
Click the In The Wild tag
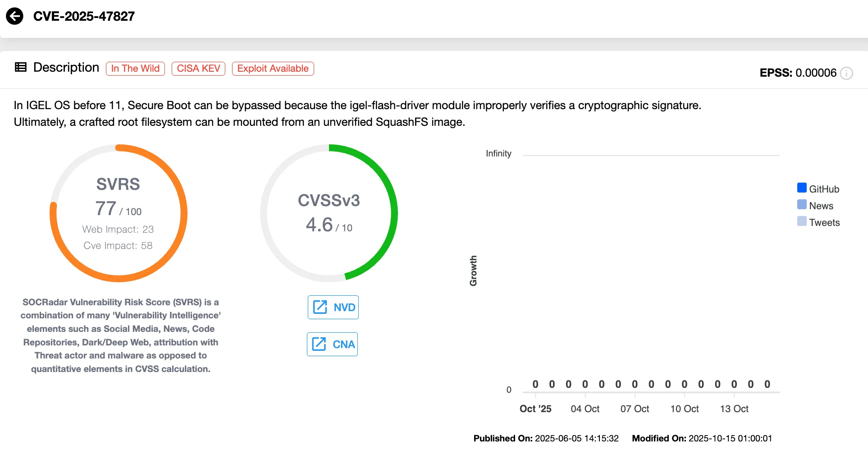135,69
